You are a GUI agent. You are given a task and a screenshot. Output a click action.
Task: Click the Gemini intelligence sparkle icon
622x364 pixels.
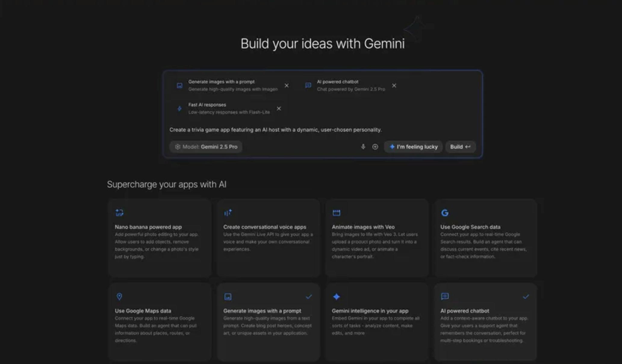pos(337,297)
